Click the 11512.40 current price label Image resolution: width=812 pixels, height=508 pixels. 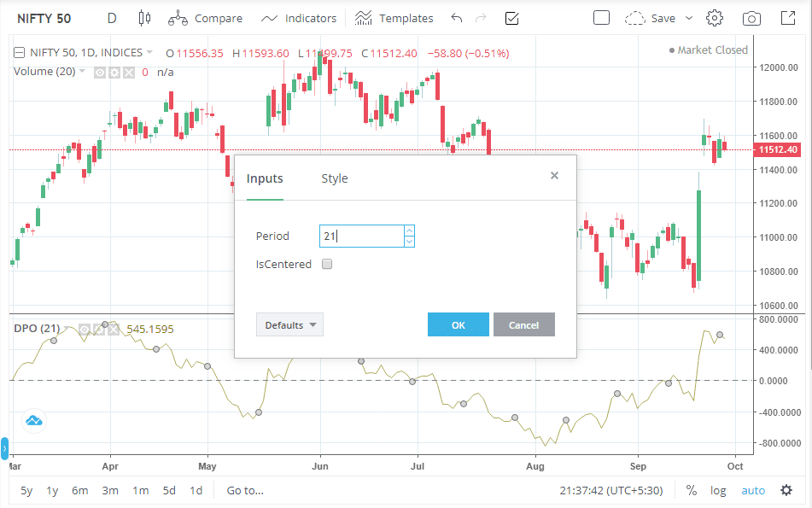pos(778,149)
